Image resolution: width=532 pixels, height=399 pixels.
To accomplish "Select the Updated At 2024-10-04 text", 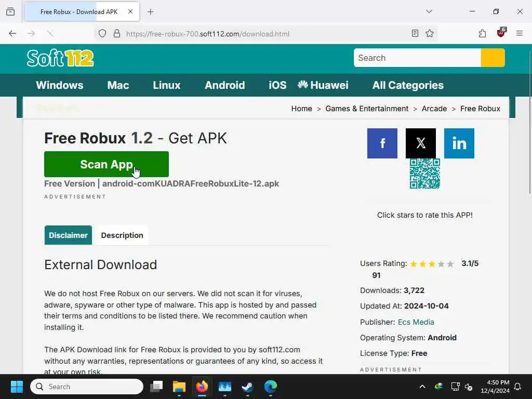I will pyautogui.click(x=404, y=306).
